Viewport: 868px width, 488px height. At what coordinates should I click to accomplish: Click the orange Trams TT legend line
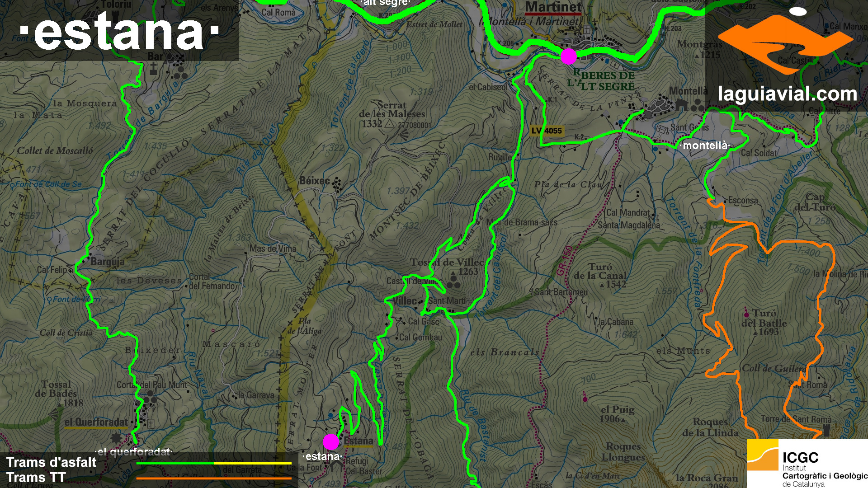pyautogui.click(x=214, y=478)
